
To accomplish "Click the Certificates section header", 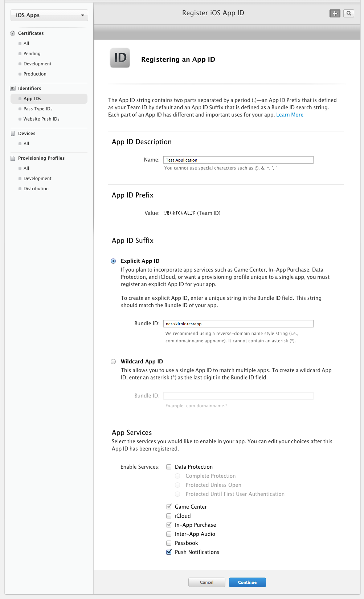I will tap(31, 33).
